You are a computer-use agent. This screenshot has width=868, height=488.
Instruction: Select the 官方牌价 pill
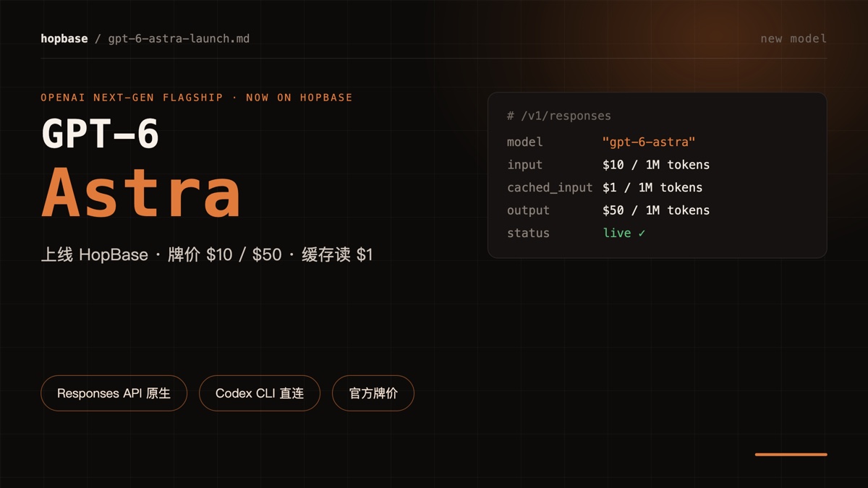click(373, 393)
